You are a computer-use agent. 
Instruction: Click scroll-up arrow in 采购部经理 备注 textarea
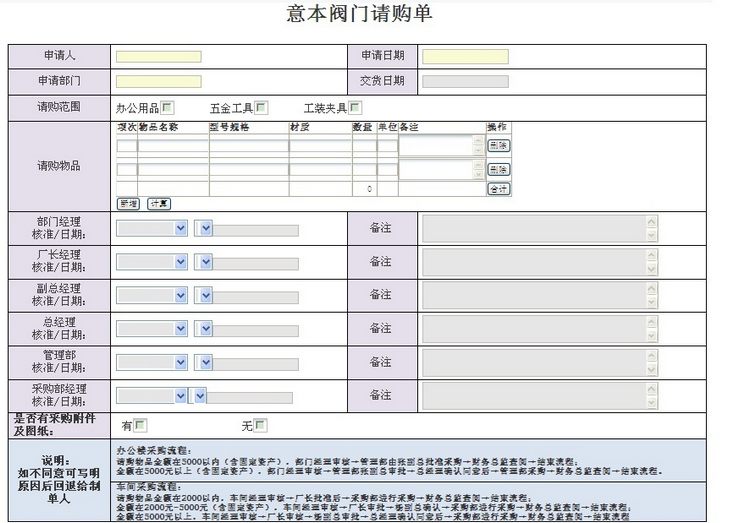[651, 389]
